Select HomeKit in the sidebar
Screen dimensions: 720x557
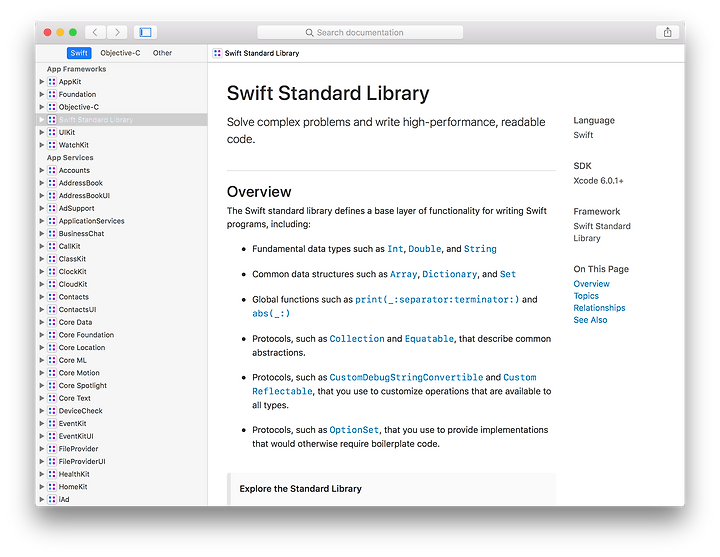pyautogui.click(x=122, y=487)
